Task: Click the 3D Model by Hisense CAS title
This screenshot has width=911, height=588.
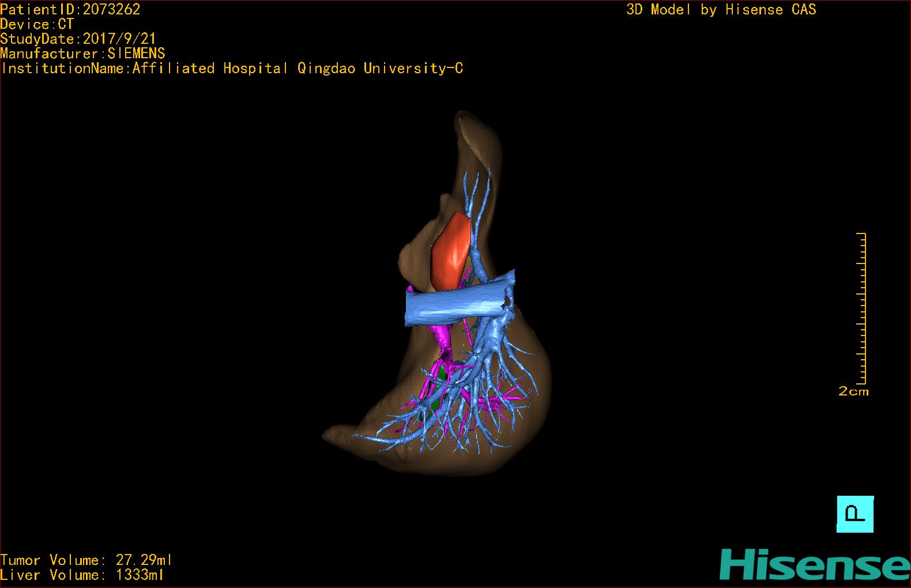Action: (721, 9)
